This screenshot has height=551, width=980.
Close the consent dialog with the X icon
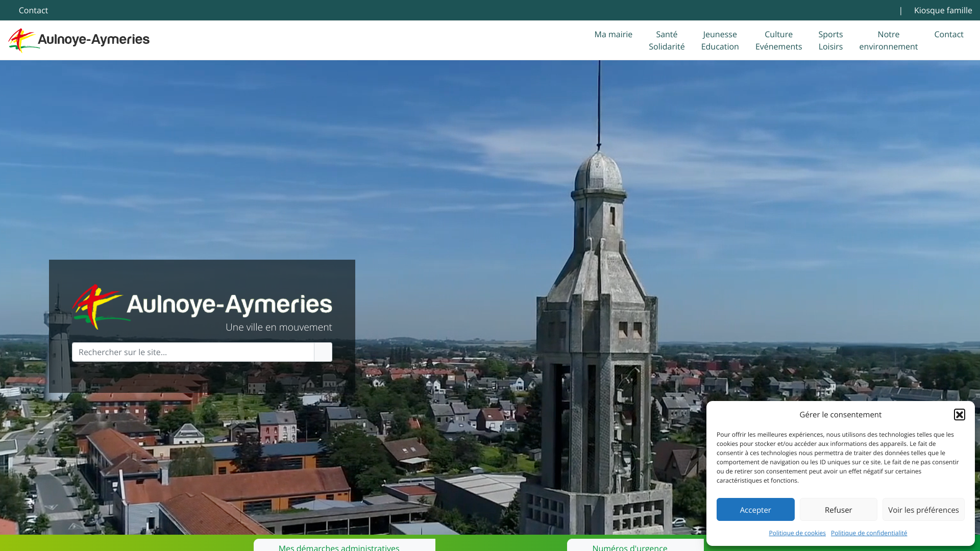coord(960,414)
